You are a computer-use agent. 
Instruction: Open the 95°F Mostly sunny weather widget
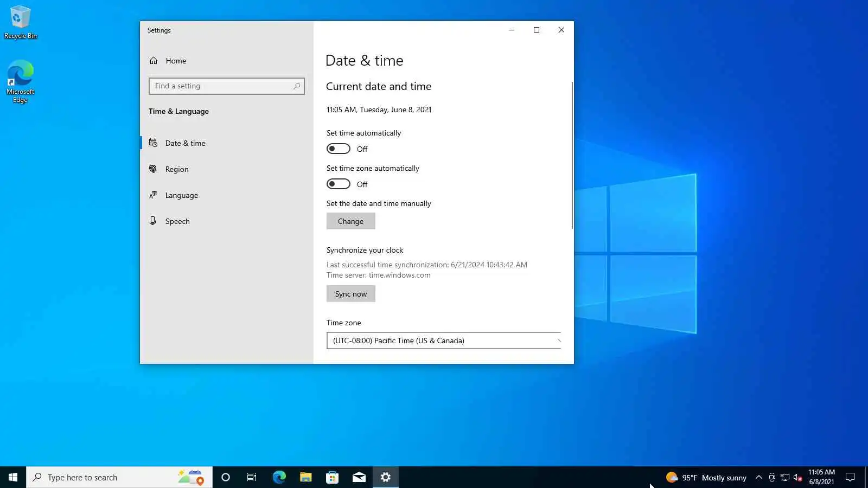[706, 477]
